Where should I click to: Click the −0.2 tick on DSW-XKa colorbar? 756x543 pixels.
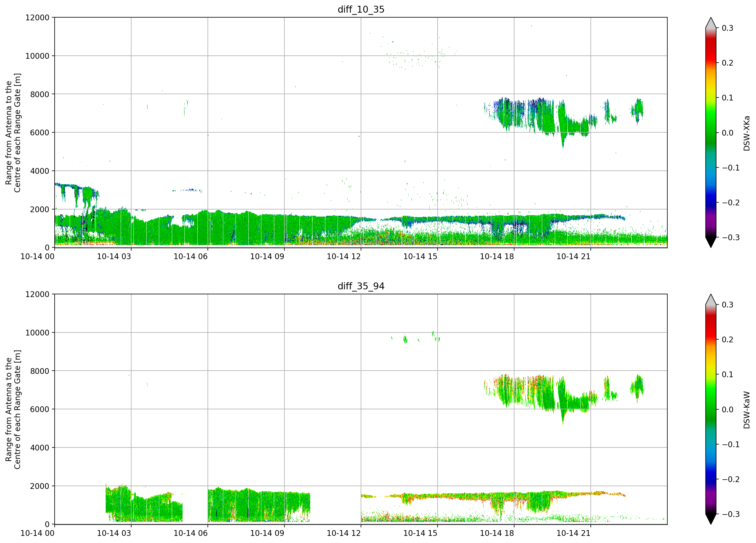tap(731, 203)
